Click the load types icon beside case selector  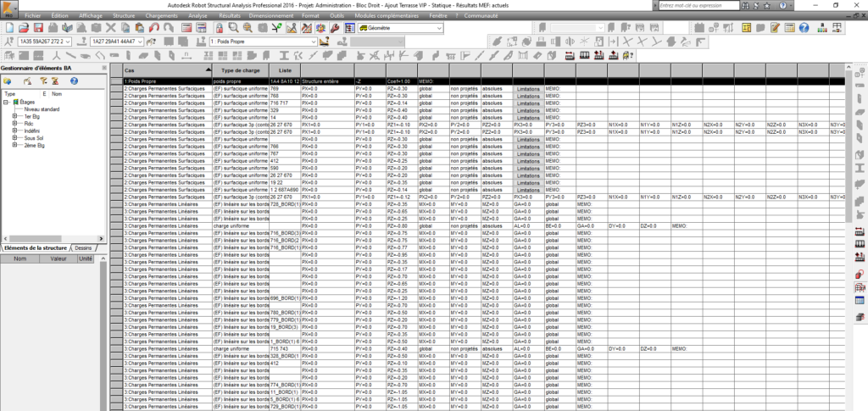point(325,42)
